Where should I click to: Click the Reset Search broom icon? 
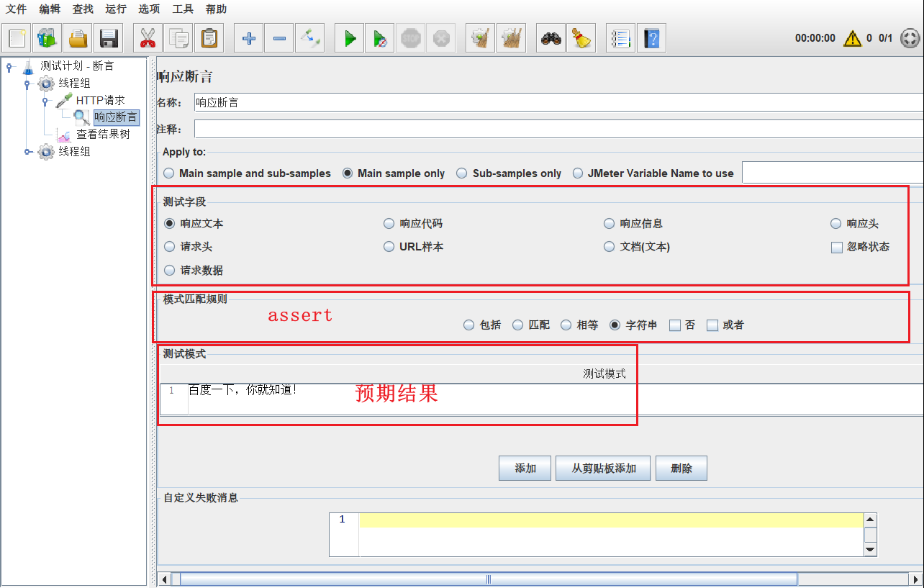[581, 38]
